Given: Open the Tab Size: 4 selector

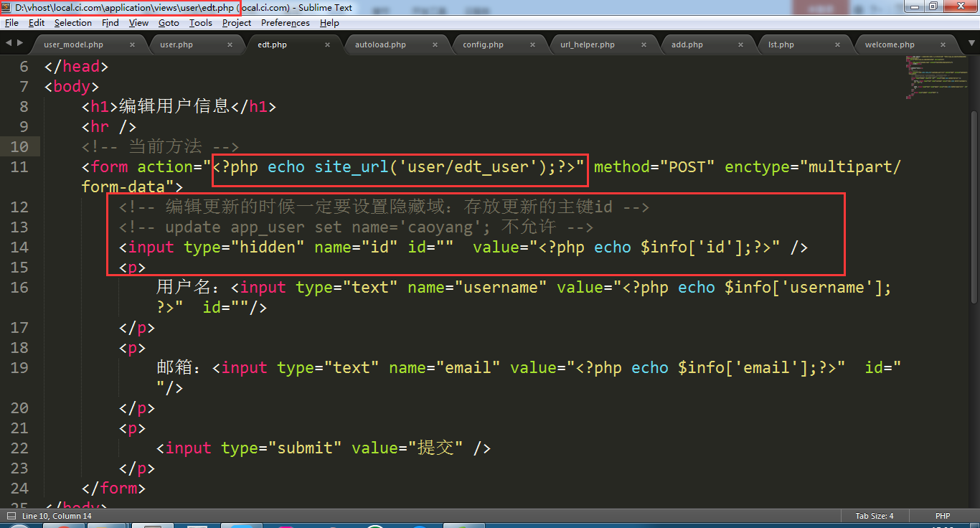Looking at the screenshot, I should [x=874, y=516].
